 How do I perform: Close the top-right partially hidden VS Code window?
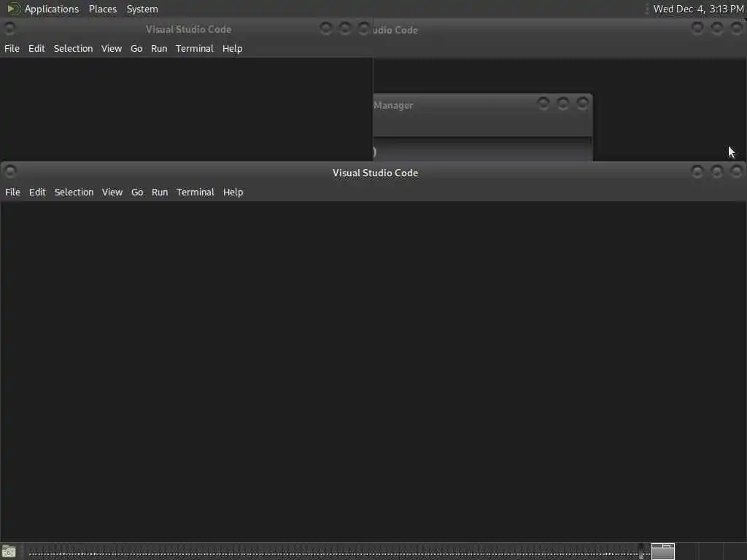tap(737, 28)
